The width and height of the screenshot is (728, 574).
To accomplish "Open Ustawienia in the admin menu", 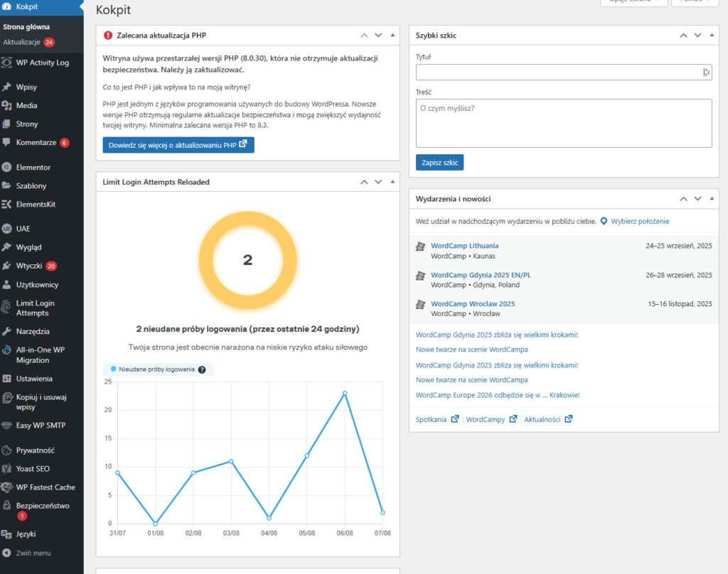I will (x=34, y=379).
